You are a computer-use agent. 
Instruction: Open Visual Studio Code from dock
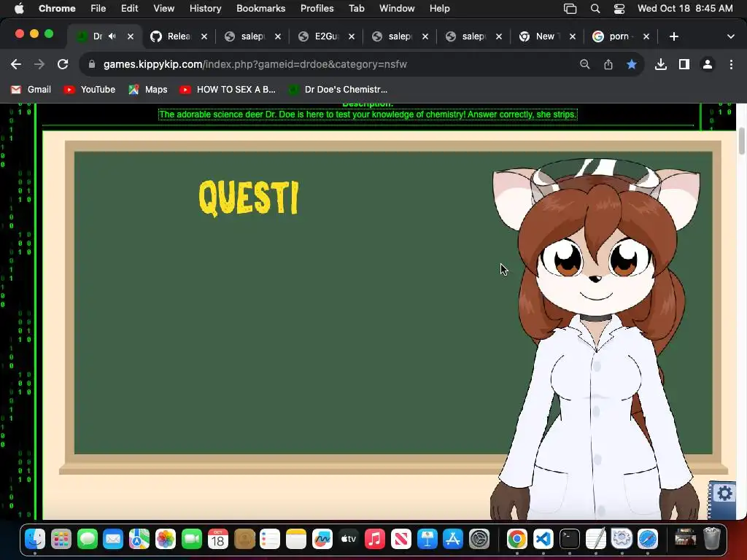click(543, 539)
